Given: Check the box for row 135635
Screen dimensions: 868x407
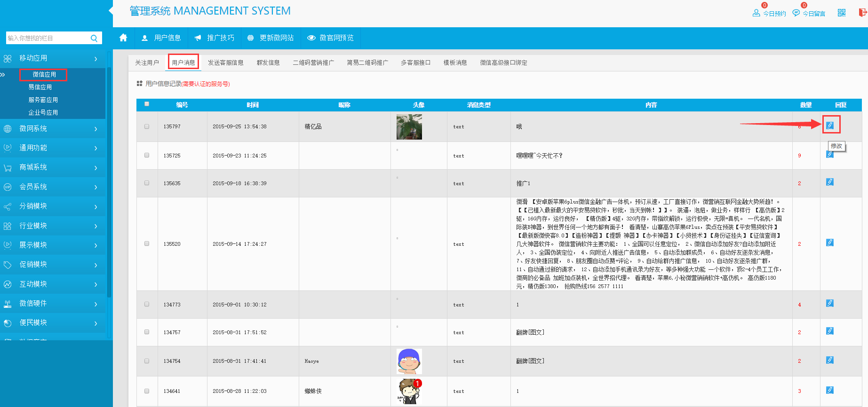Looking at the screenshot, I should (x=147, y=183).
